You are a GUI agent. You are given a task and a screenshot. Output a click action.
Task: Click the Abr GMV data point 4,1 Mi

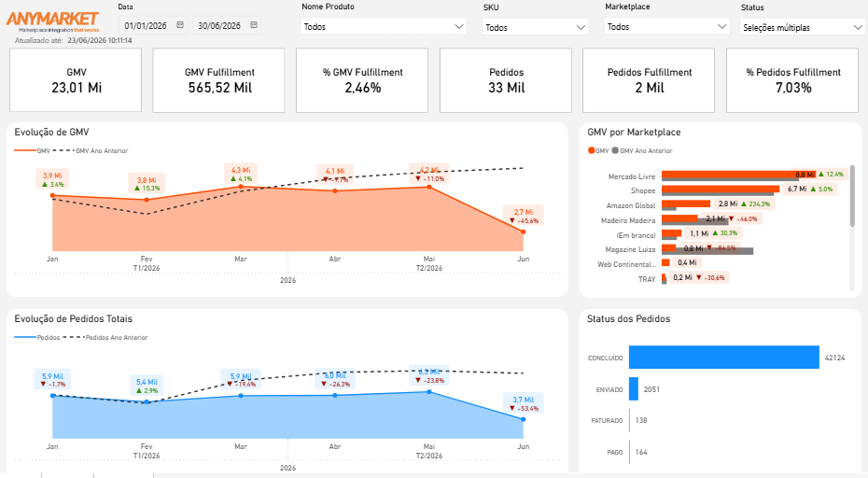tap(335, 191)
